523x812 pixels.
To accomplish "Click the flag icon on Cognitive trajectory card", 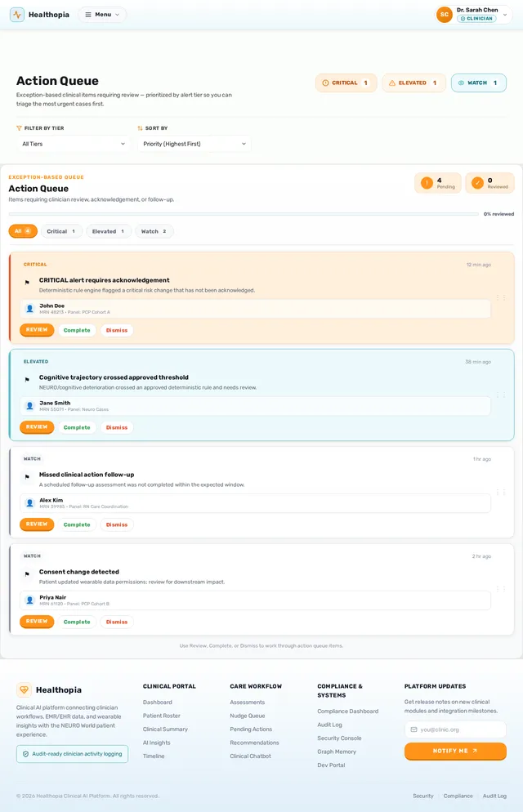I will coord(27,380).
